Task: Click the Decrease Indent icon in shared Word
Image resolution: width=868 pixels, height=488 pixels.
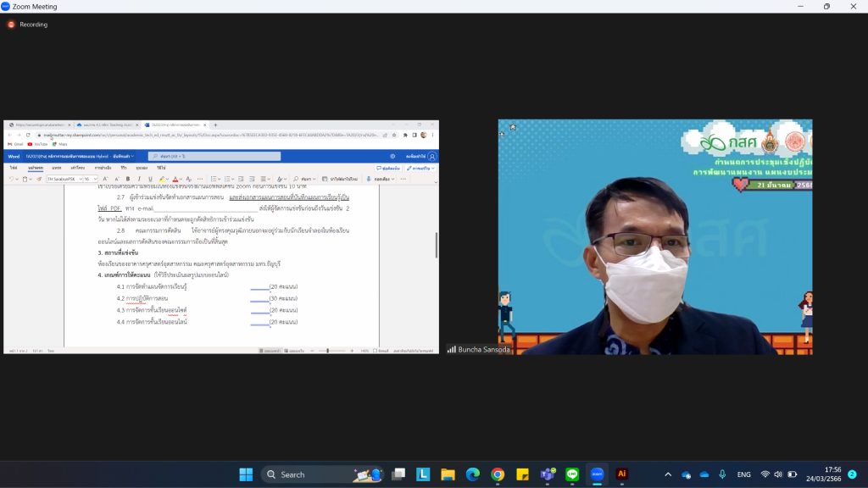Action: click(241, 180)
